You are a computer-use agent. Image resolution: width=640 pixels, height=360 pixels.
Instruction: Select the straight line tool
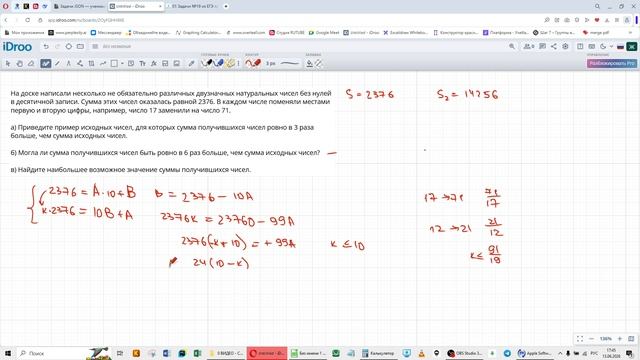point(57,63)
